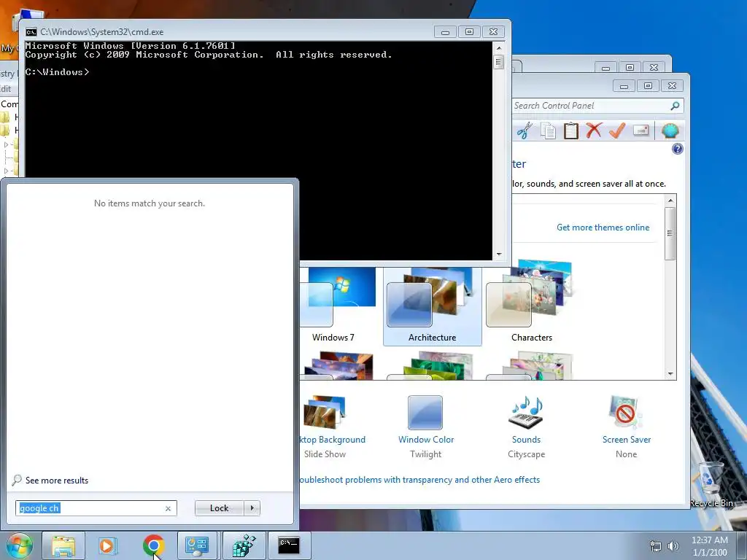Viewport: 747px width, 560px height.
Task: Open Sounds Cityscape icon
Action: pyautogui.click(x=526, y=413)
